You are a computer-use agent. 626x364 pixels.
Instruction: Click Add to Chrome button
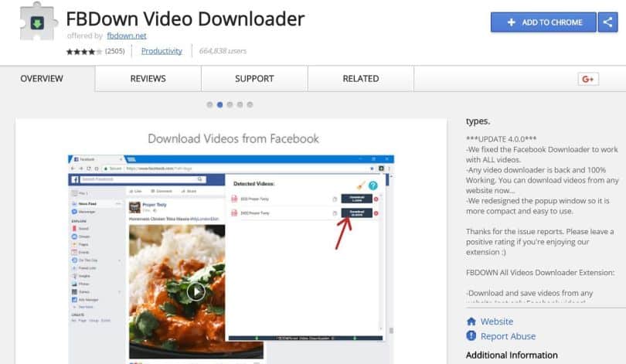(x=543, y=22)
